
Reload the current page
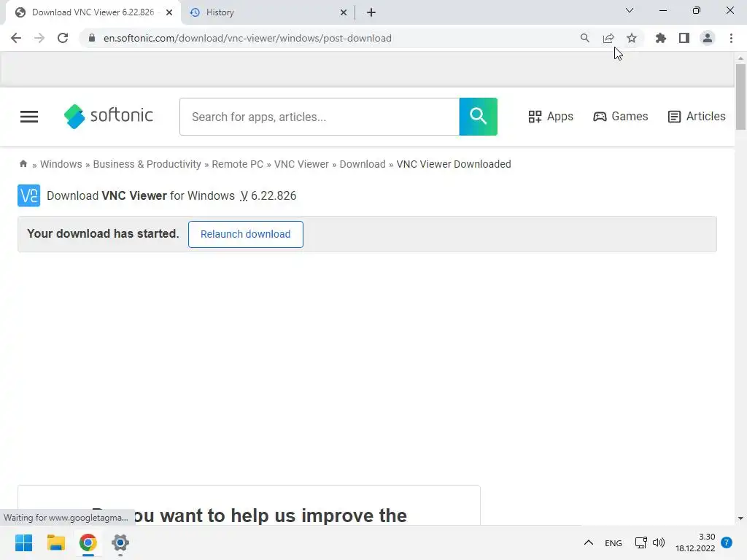point(63,38)
